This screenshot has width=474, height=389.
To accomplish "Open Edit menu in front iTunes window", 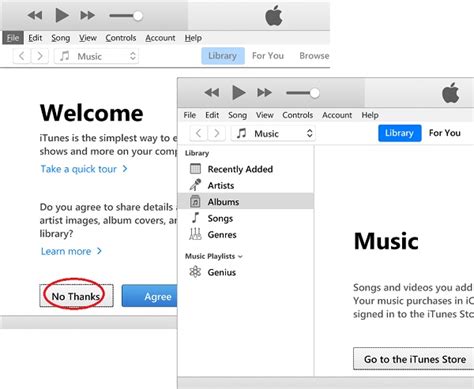I will (x=212, y=115).
